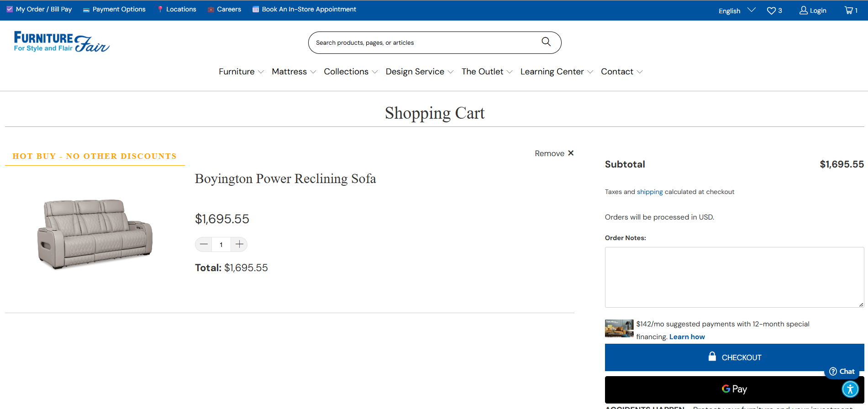This screenshot has height=409, width=868.
Task: Click the Login user icon
Action: tap(804, 10)
